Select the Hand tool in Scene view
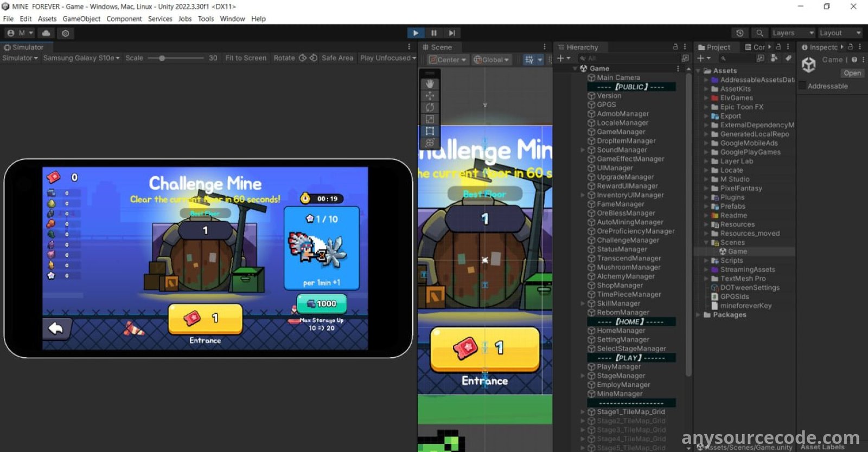 click(430, 83)
